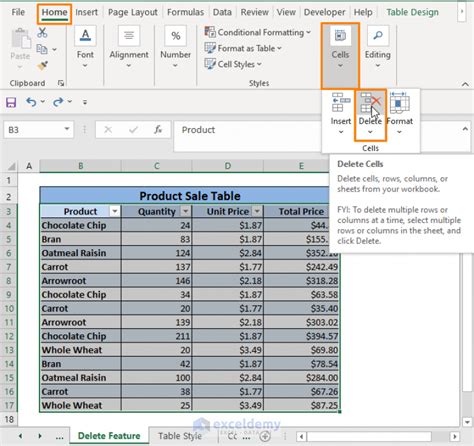
Task: Switch to the Table Design tab
Action: [412, 12]
